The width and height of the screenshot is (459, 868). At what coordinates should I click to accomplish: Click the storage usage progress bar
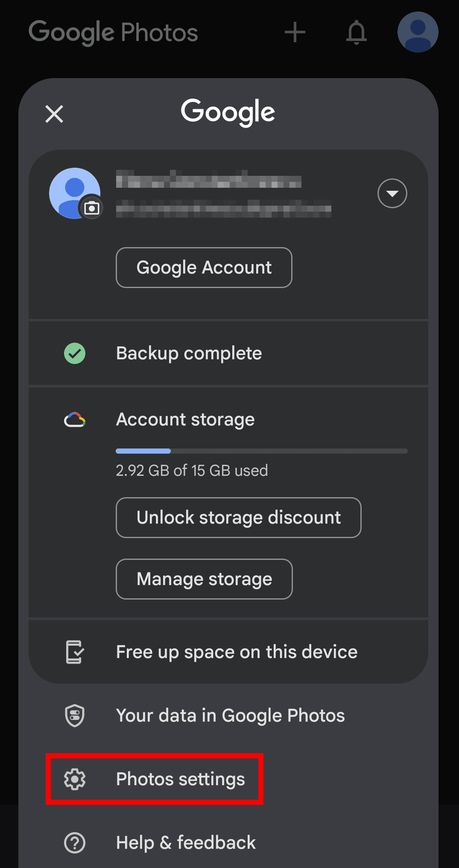coord(261,451)
